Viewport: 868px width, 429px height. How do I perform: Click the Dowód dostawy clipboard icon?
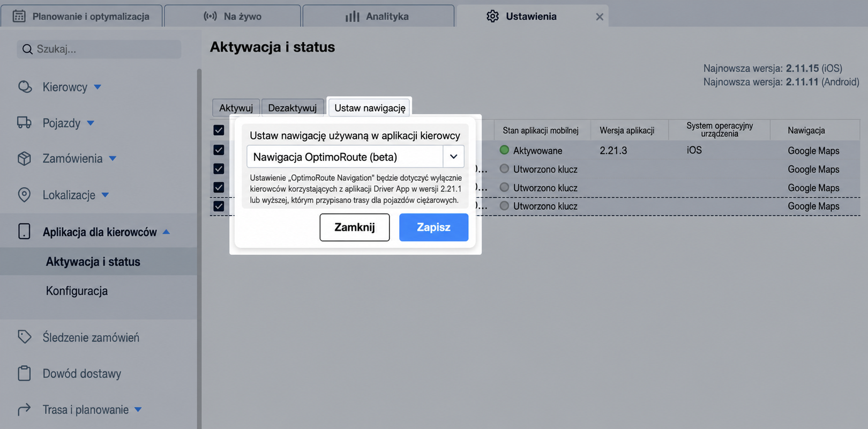coord(25,373)
